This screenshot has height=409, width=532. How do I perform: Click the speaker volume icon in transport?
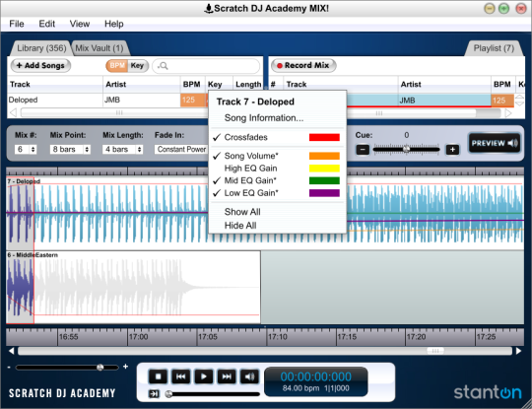tap(249, 376)
